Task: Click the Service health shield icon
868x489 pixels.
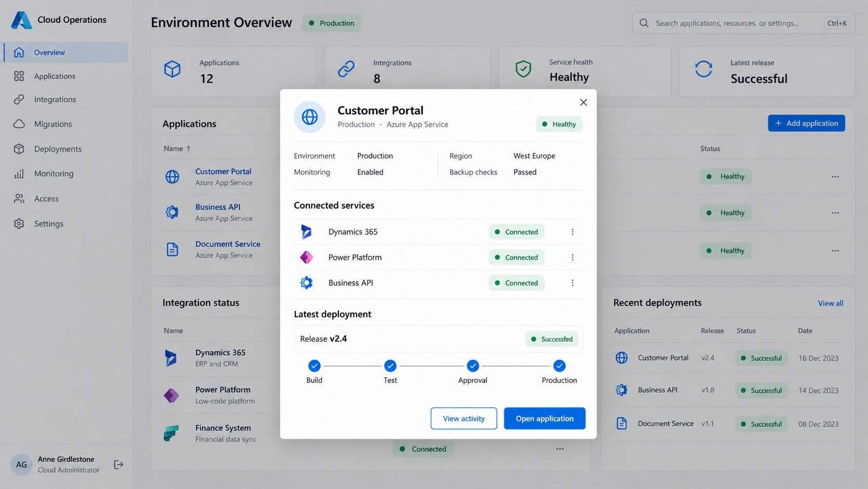Action: tap(523, 69)
